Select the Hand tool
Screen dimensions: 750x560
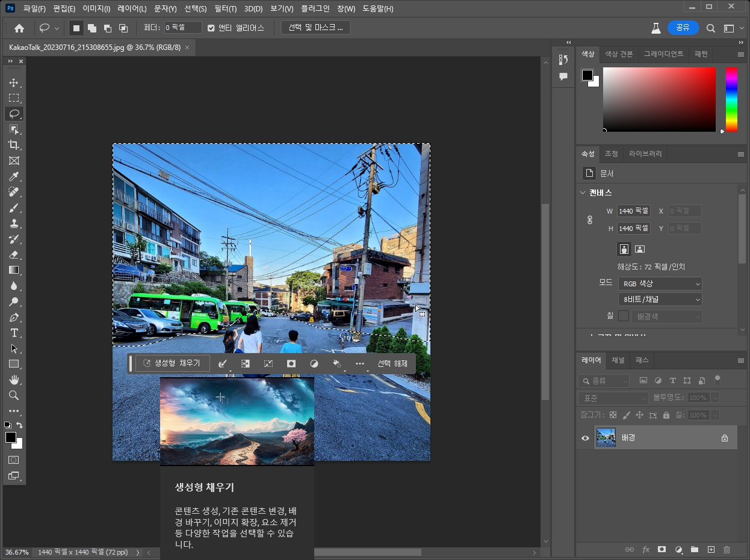pos(14,380)
